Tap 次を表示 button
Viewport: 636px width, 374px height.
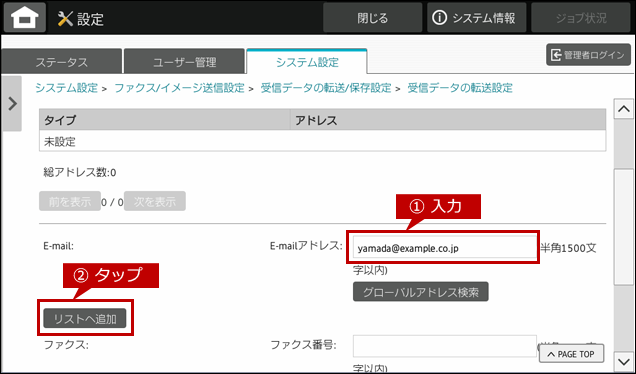coord(155,201)
